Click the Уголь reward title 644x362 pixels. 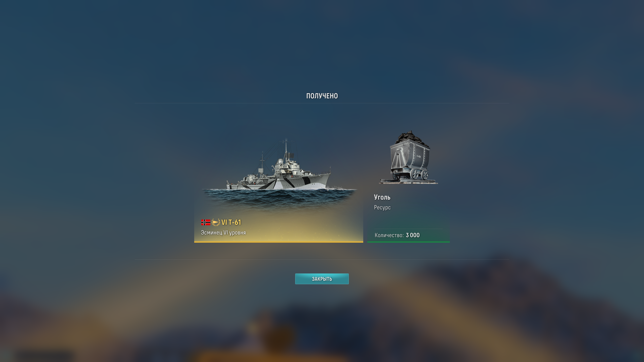[x=382, y=197]
